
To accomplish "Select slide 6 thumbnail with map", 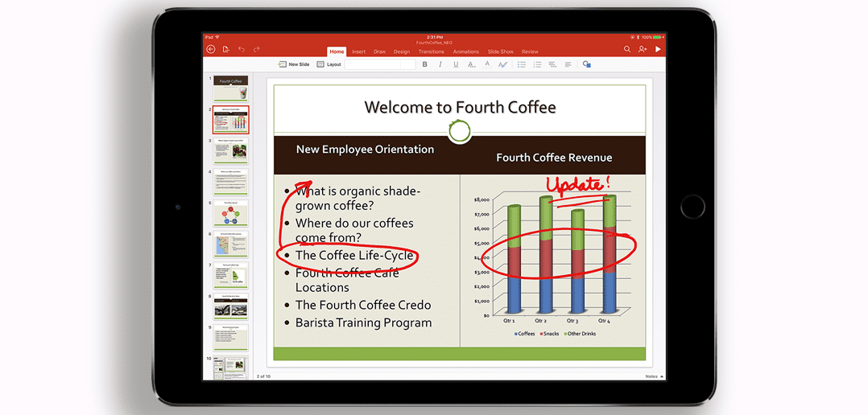I will (x=231, y=244).
